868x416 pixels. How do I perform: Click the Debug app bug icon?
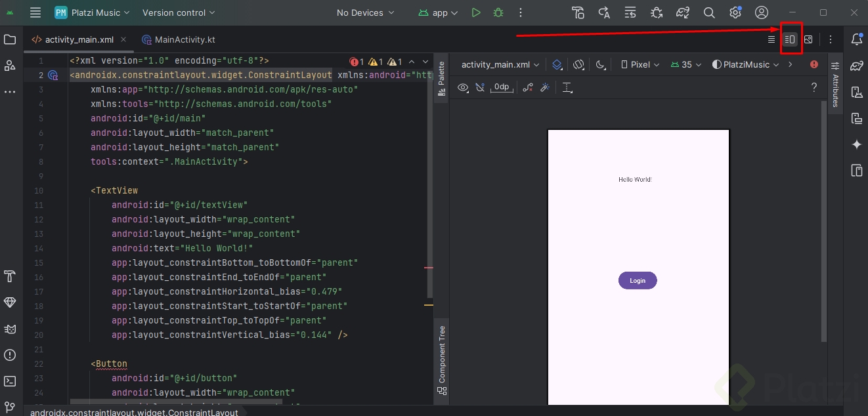(x=498, y=12)
